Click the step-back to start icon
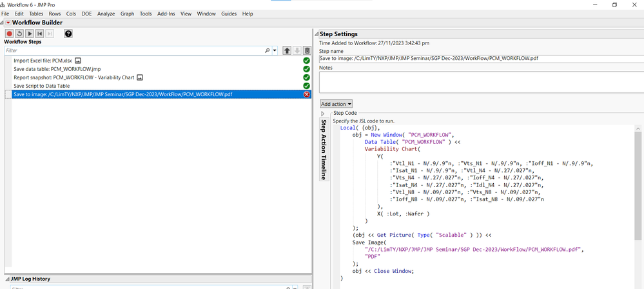644x289 pixels. point(40,34)
